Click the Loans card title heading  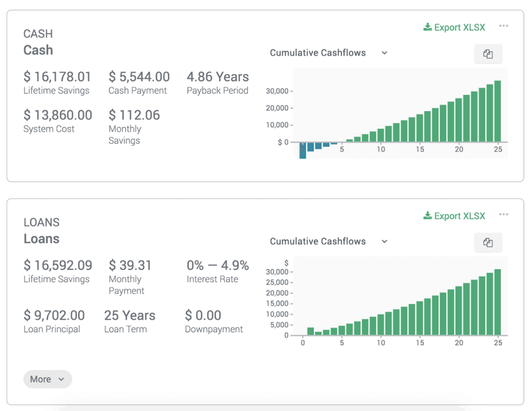pos(42,239)
